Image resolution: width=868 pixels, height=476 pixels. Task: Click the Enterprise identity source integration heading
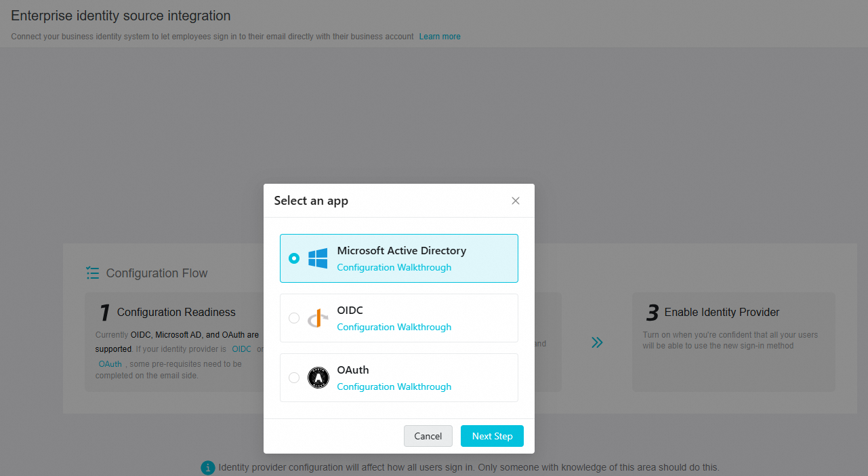121,16
